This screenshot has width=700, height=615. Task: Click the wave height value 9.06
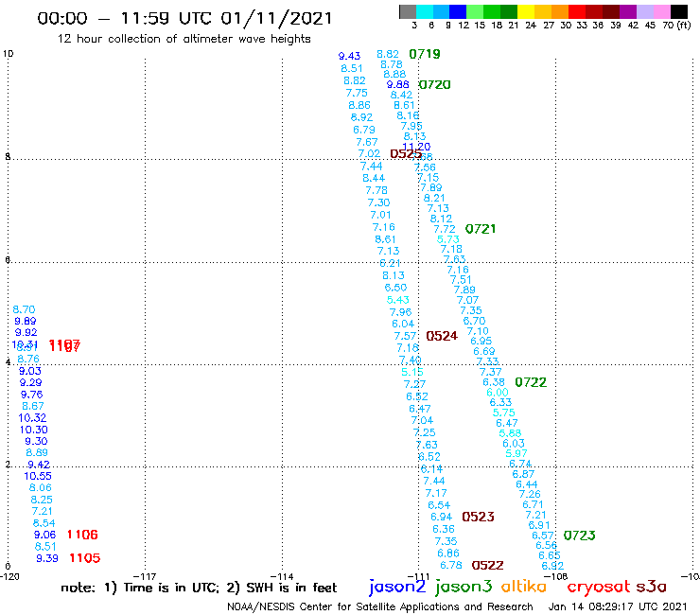[44, 535]
